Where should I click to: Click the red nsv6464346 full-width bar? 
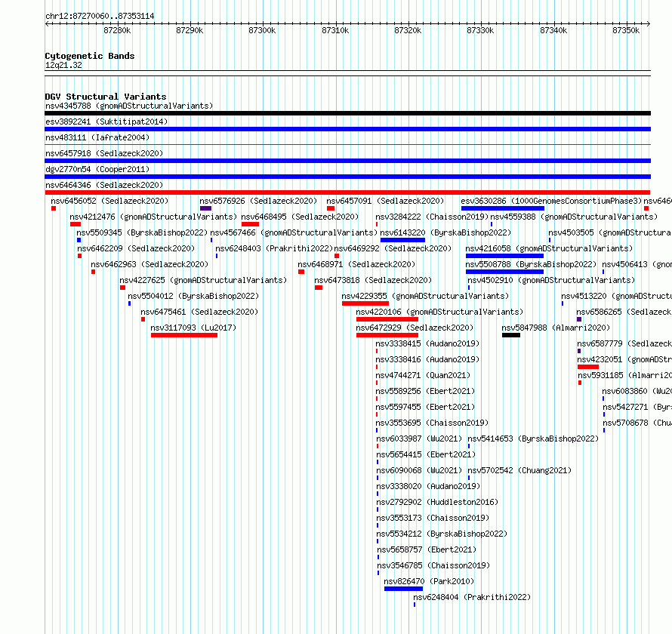point(347,192)
